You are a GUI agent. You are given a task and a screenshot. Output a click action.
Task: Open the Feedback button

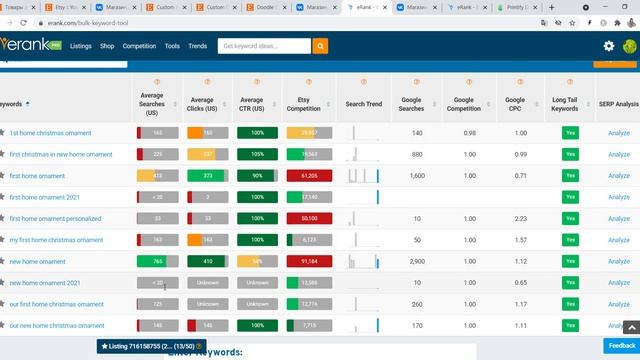(622, 346)
